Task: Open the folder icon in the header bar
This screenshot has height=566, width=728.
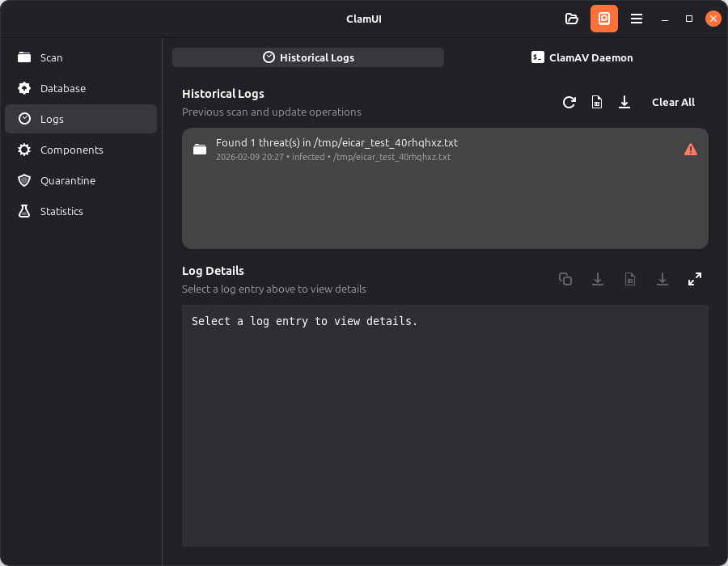Action: pos(571,19)
